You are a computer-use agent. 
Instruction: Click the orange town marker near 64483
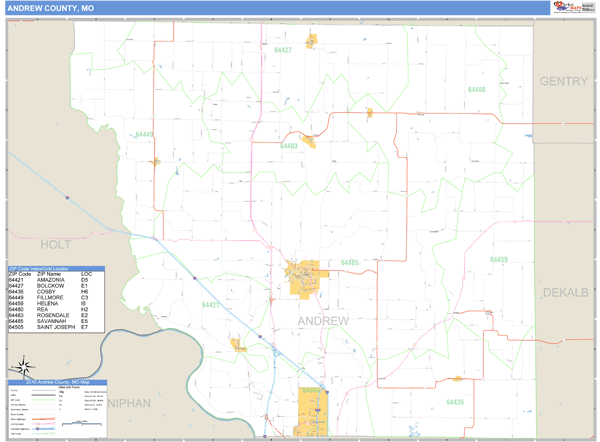coord(309,142)
